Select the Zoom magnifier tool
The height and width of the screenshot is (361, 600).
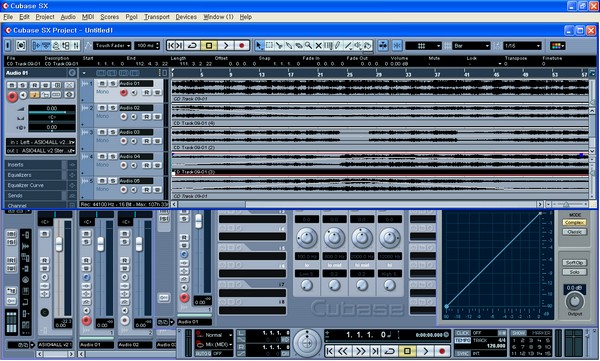[x=308, y=46]
